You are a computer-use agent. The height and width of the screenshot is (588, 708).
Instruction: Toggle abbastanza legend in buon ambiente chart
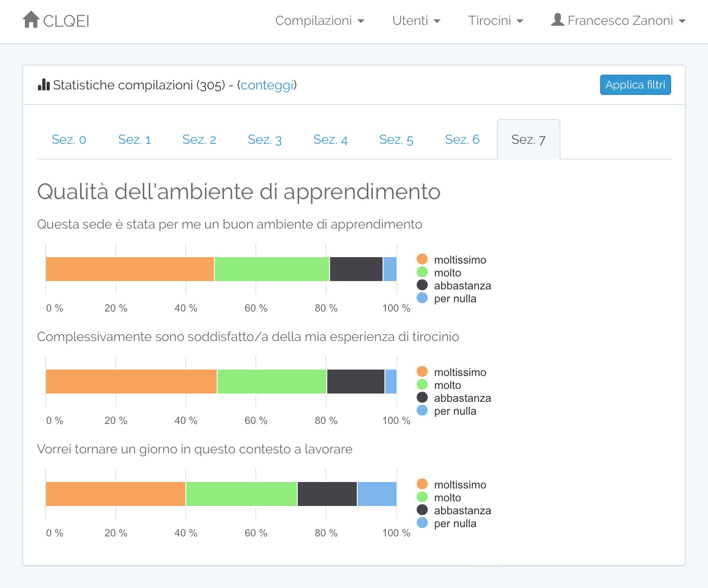[454, 285]
